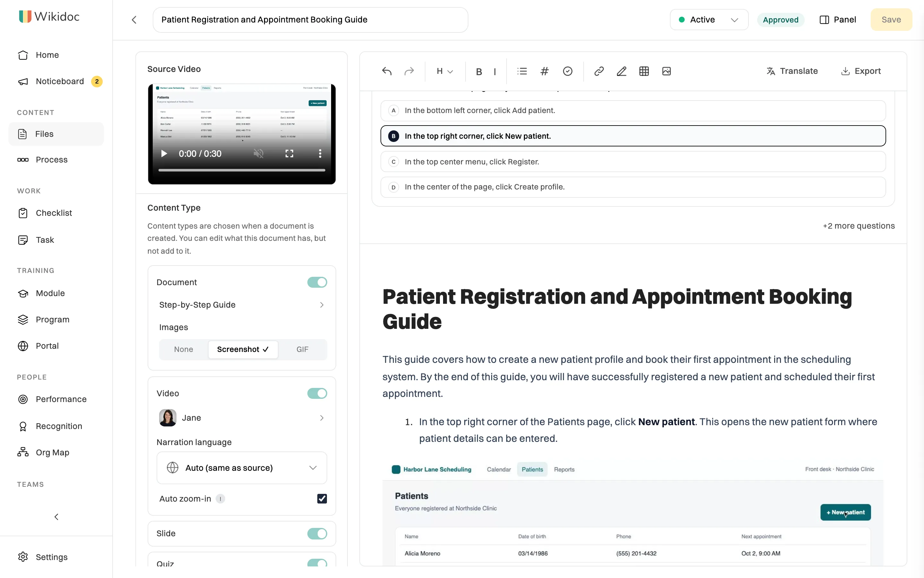Open Task in the sidebar
Screen dimensions: 924x578
coord(56,240)
